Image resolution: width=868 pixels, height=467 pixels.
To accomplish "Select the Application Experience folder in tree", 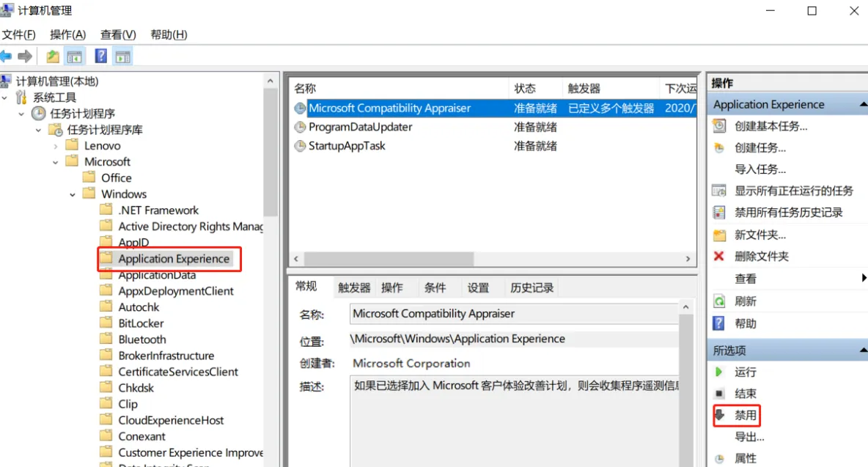I will coord(174,259).
